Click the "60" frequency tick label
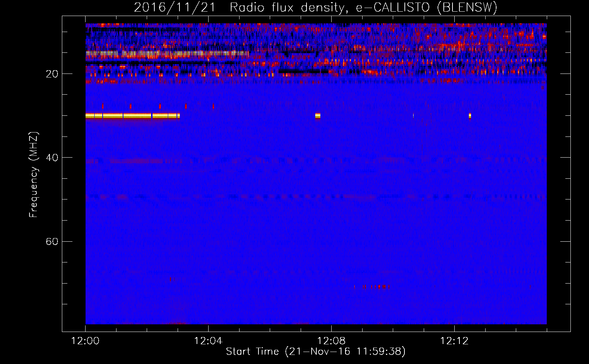Viewport: 589px width, 364px height. tap(52, 242)
